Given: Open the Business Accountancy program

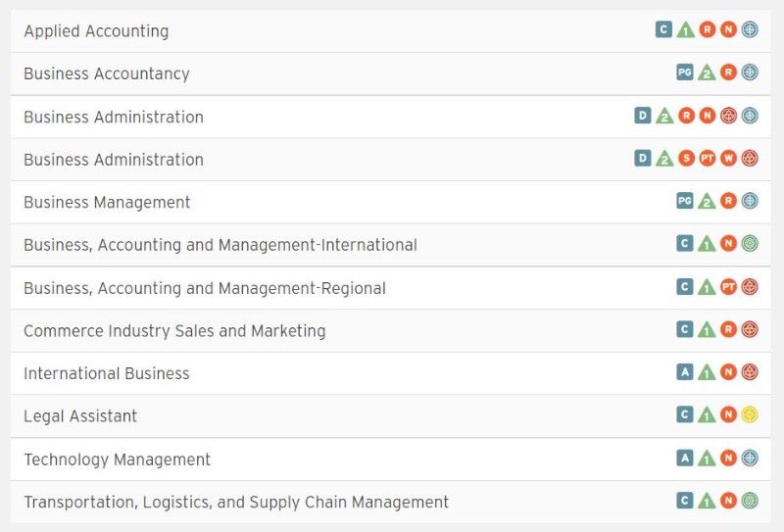Looking at the screenshot, I should [107, 73].
